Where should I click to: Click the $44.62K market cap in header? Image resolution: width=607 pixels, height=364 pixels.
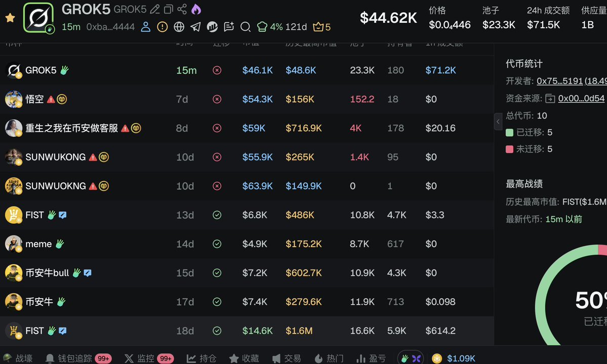click(x=388, y=18)
